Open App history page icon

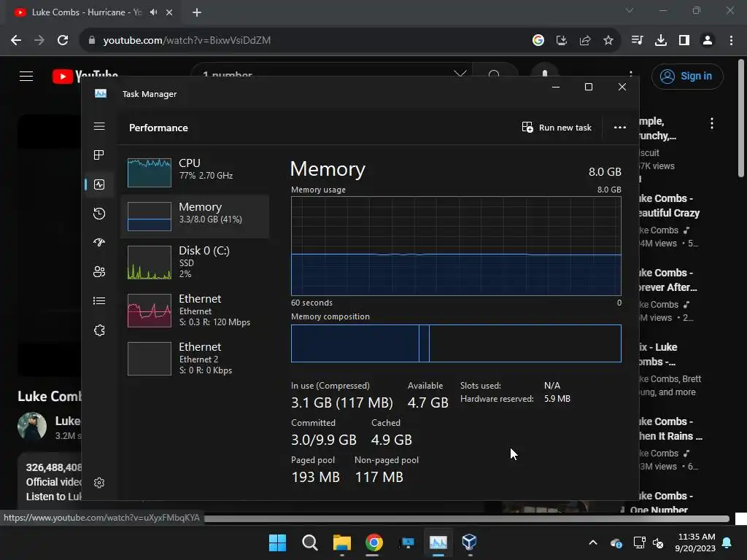tap(99, 214)
